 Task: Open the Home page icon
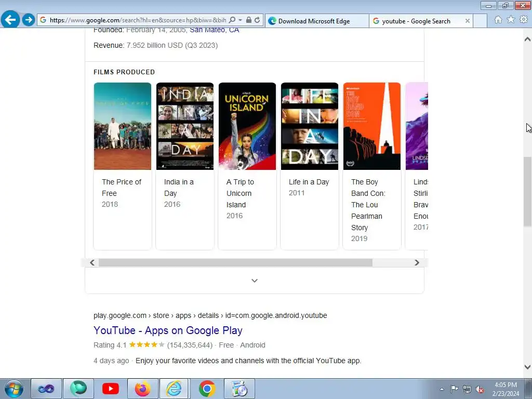[498, 20]
